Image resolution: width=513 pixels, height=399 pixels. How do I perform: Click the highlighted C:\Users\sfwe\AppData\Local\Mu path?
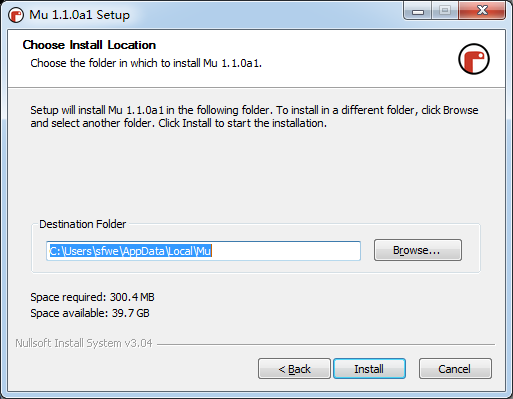(x=130, y=251)
